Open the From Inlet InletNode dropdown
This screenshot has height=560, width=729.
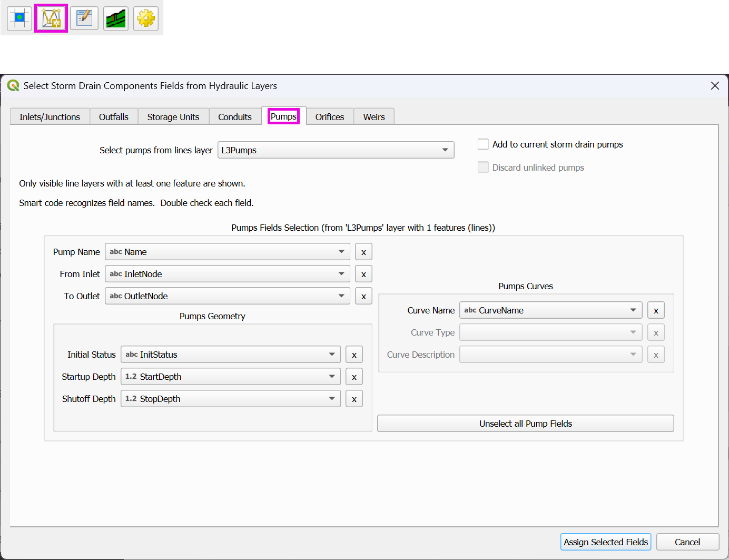pyautogui.click(x=227, y=274)
